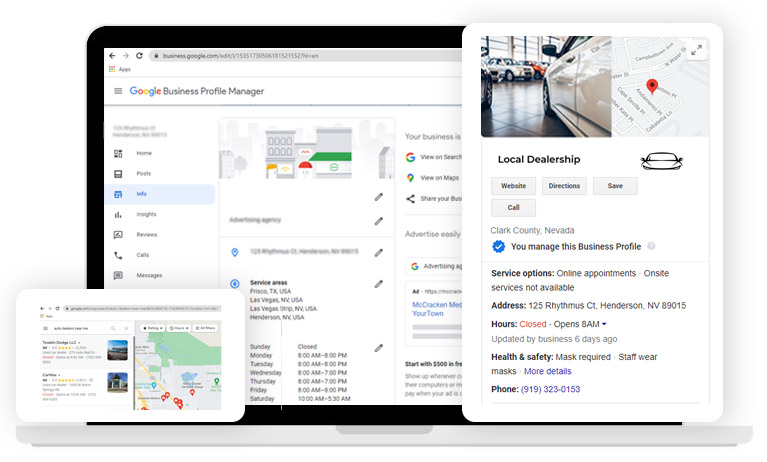Select Info in the sidebar

(x=159, y=194)
